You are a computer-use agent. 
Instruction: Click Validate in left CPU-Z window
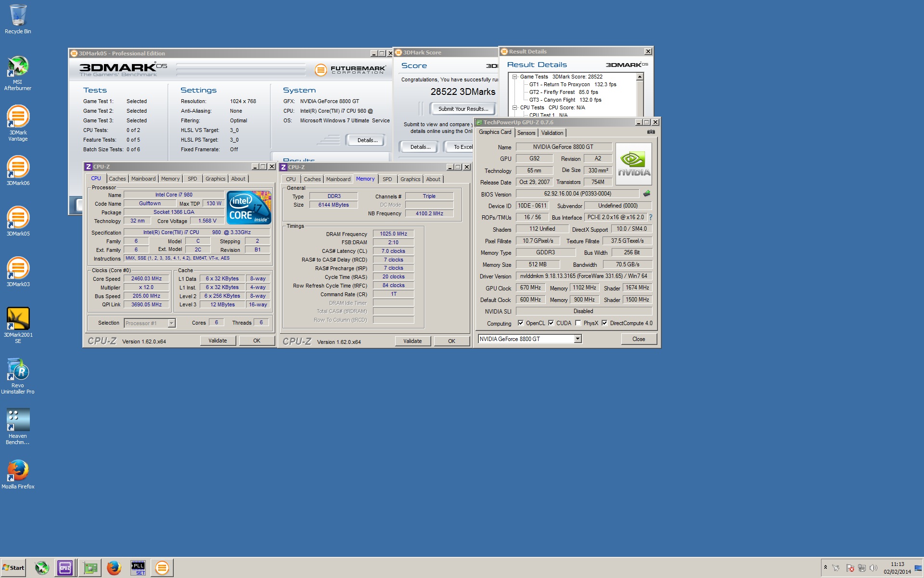(218, 341)
